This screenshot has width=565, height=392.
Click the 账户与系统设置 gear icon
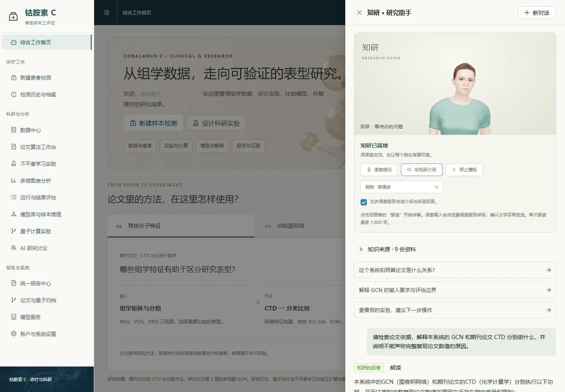point(14,334)
